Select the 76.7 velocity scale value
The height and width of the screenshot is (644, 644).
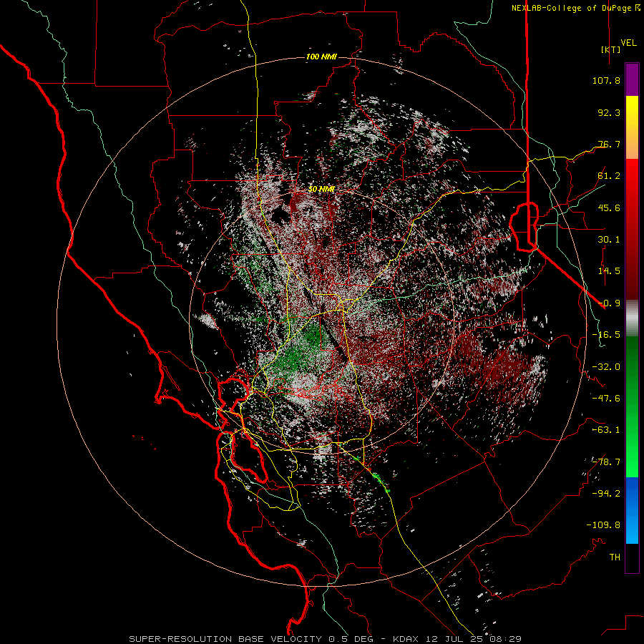tap(609, 144)
